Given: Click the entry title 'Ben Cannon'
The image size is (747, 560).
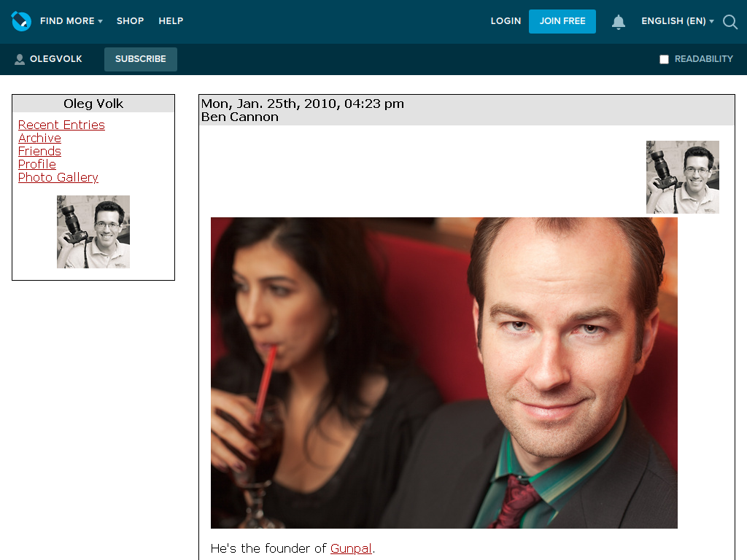Looking at the screenshot, I should (239, 117).
